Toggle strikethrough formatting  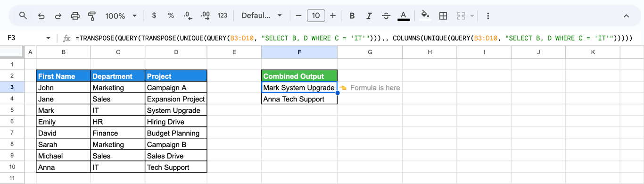386,16
